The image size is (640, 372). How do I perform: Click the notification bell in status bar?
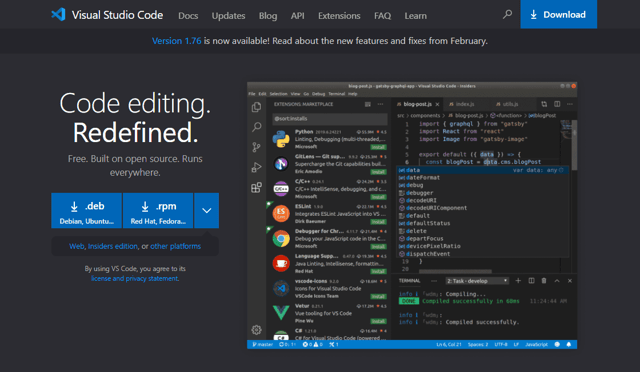point(569,344)
